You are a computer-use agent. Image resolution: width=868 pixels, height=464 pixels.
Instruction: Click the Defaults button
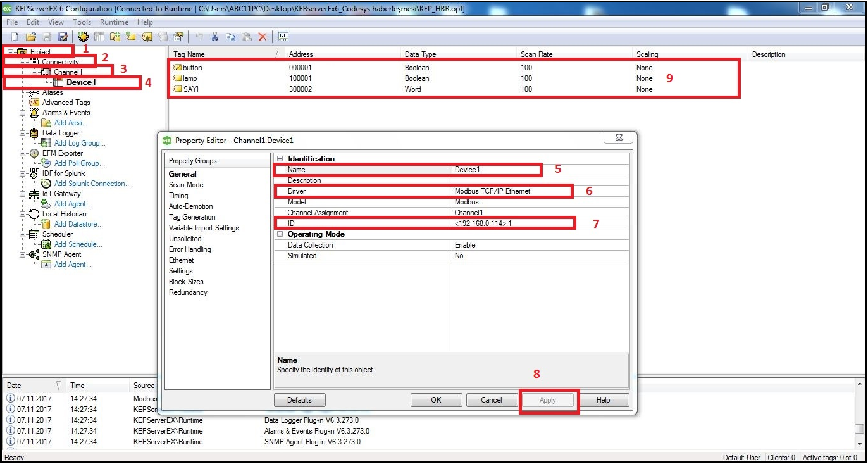[299, 400]
